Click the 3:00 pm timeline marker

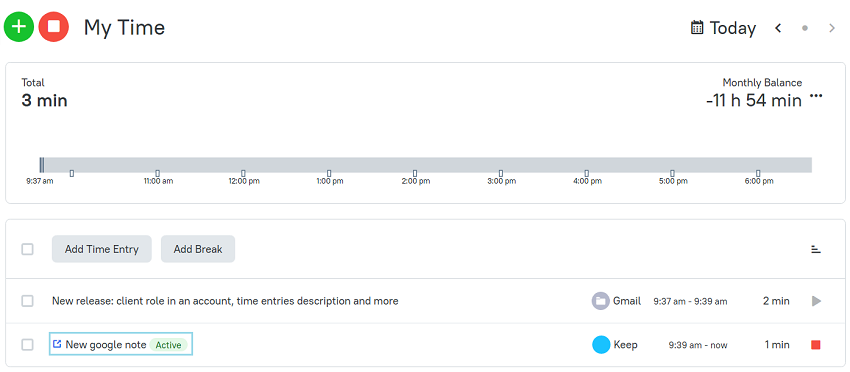point(501,174)
